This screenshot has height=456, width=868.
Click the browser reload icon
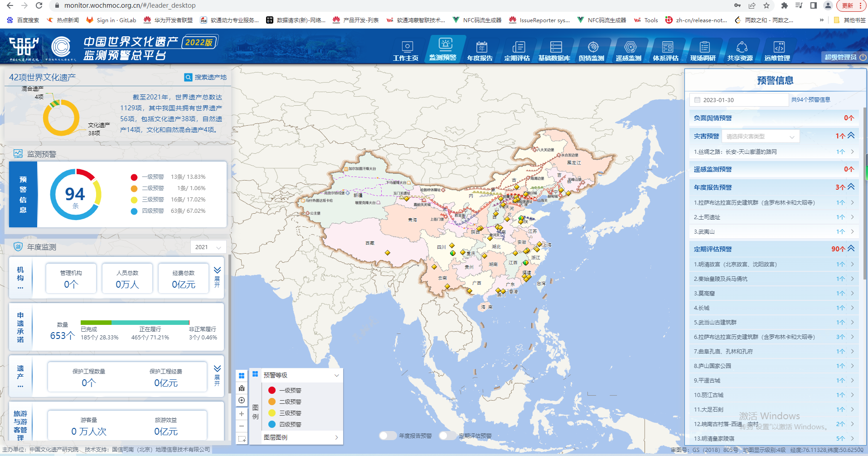(39, 5)
